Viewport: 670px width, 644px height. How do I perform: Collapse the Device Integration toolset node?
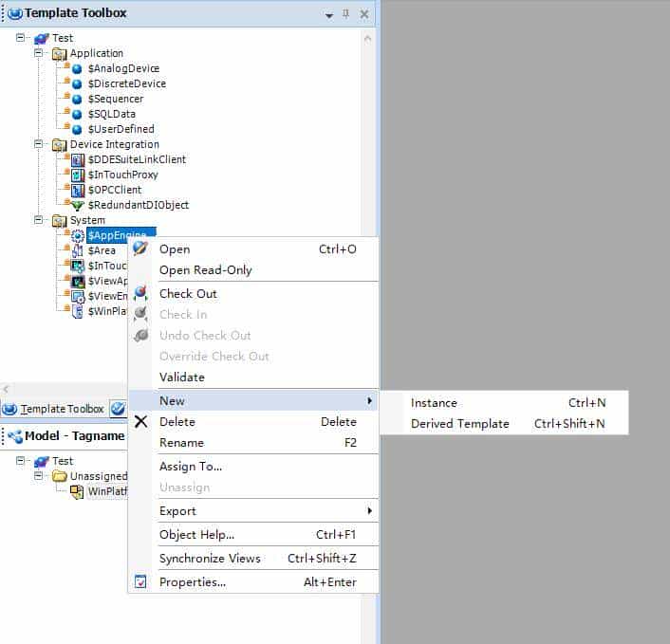pyautogui.click(x=39, y=144)
